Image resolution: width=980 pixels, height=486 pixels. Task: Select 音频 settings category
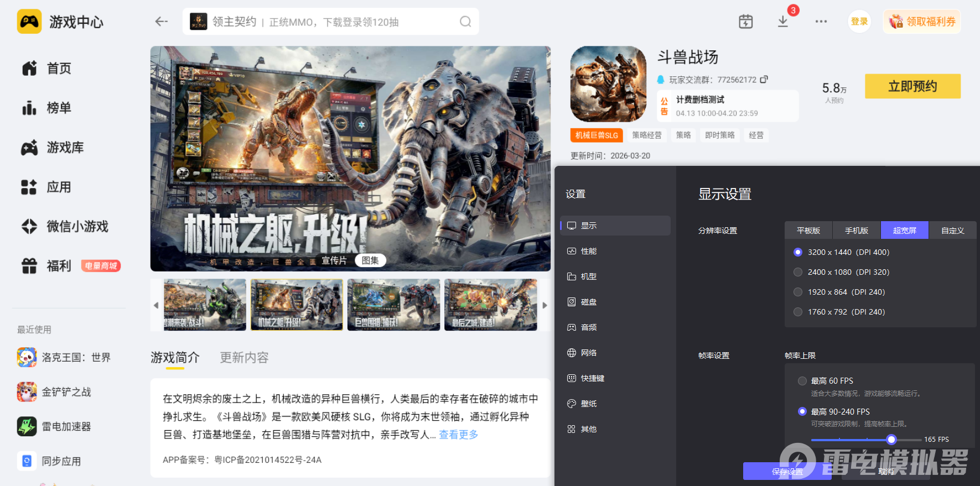click(615, 327)
